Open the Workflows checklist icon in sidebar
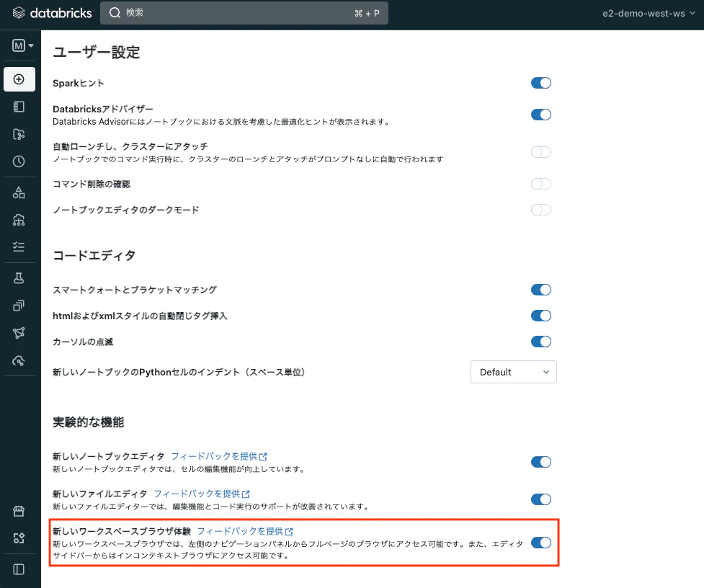Viewport: 704px width, 588px height. point(19,246)
